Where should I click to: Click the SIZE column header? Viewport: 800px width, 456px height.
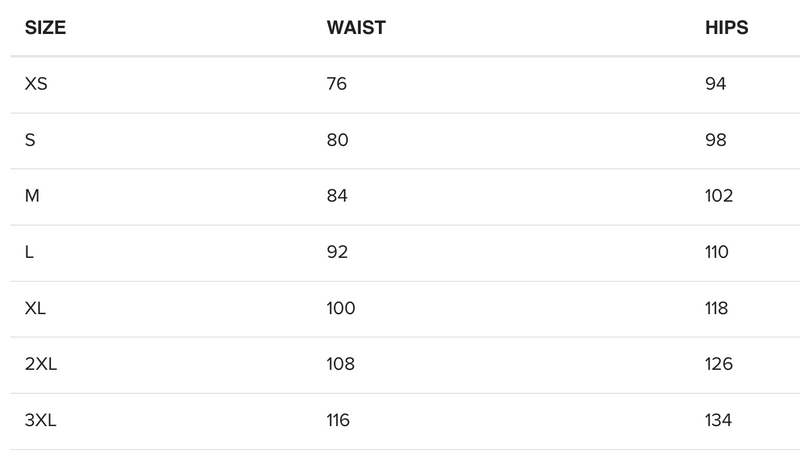click(x=45, y=28)
